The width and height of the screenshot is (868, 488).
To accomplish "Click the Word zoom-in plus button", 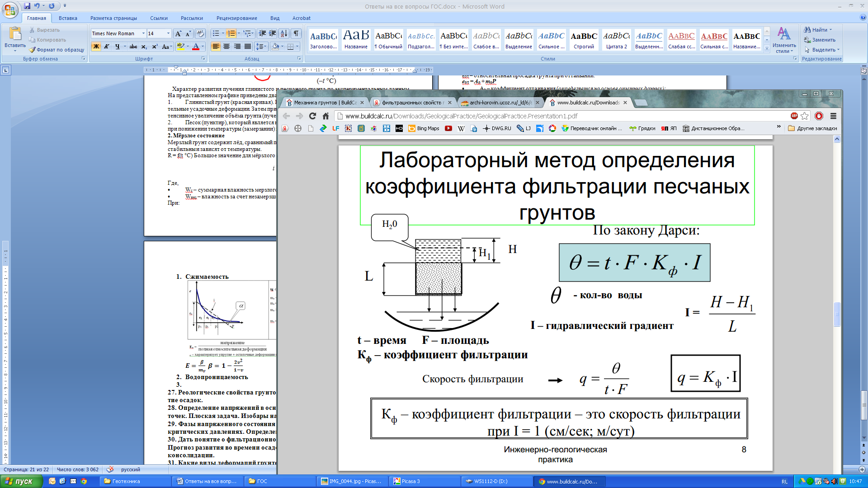I will point(862,469).
